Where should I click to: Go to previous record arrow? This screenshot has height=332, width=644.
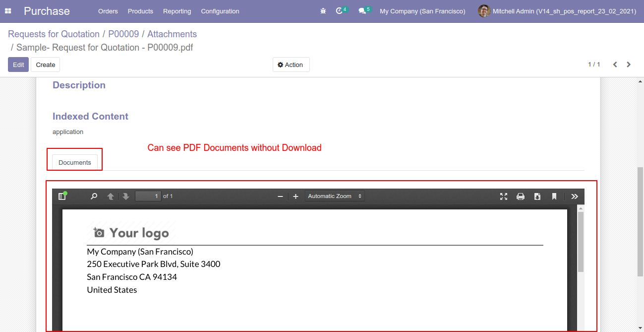[615, 65]
